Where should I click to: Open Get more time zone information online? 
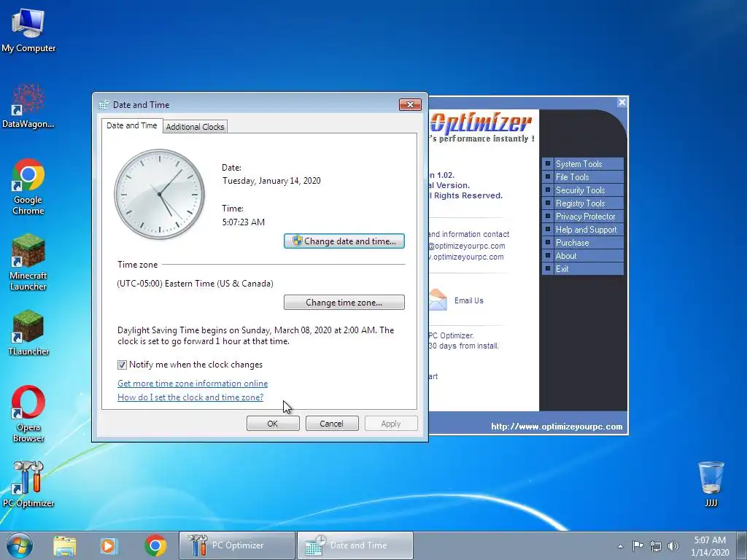click(x=193, y=384)
